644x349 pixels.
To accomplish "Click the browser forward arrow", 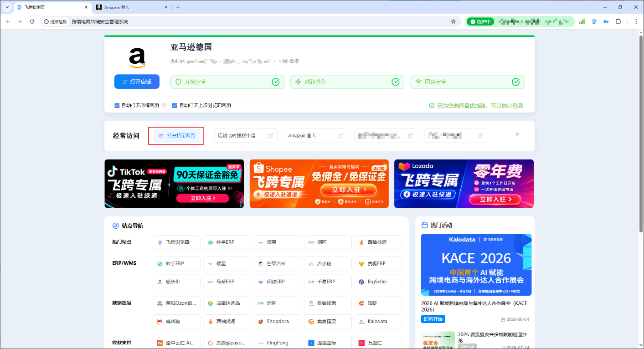I will pos(20,21).
